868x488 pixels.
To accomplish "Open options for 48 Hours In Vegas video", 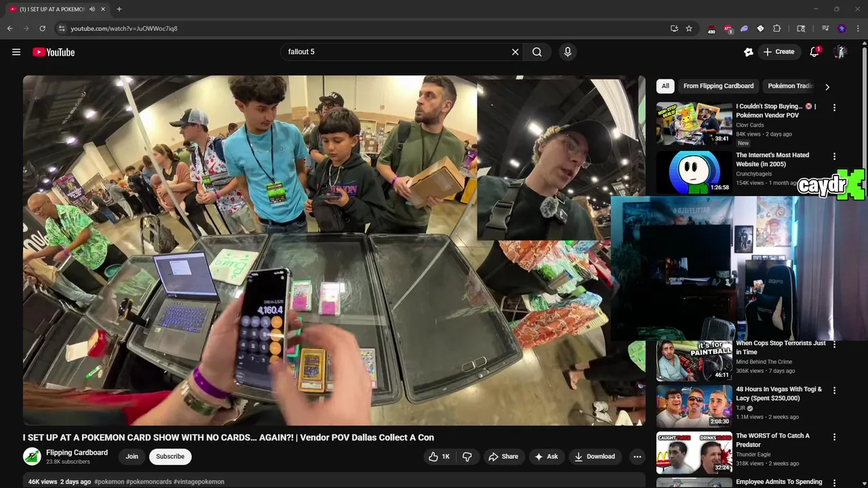I will click(834, 390).
